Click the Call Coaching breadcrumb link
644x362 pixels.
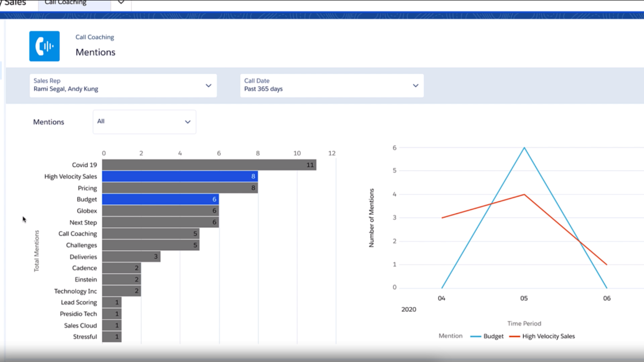coord(94,37)
